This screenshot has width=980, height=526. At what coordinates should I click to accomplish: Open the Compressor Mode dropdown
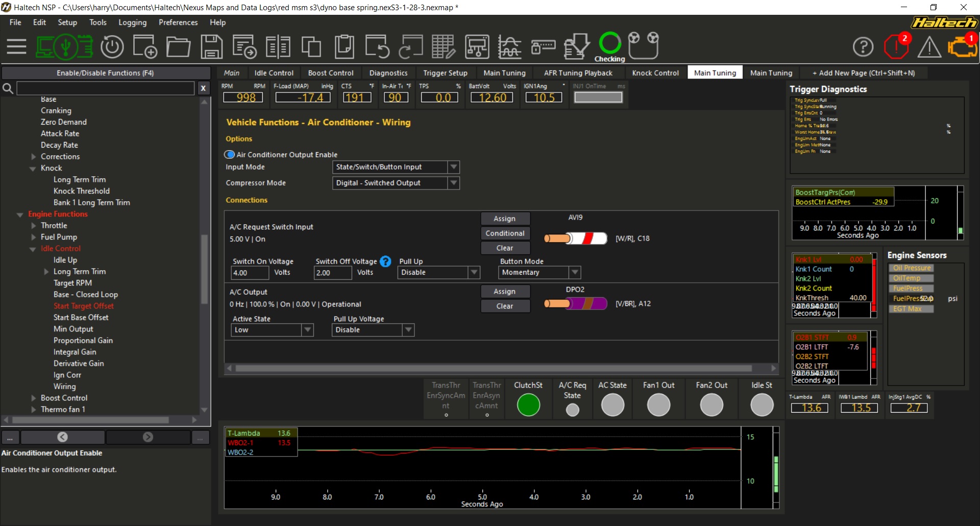(396, 183)
